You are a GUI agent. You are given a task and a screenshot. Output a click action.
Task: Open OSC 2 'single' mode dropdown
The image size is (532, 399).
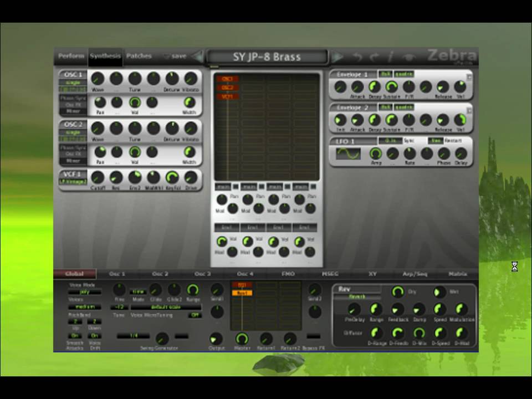(73, 132)
